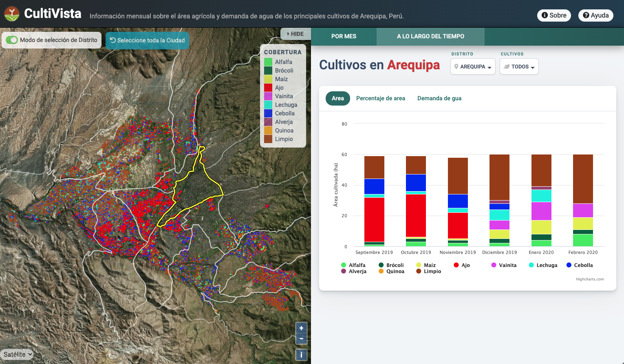Open the map info button
This screenshot has height=364, width=624.
(301, 355)
